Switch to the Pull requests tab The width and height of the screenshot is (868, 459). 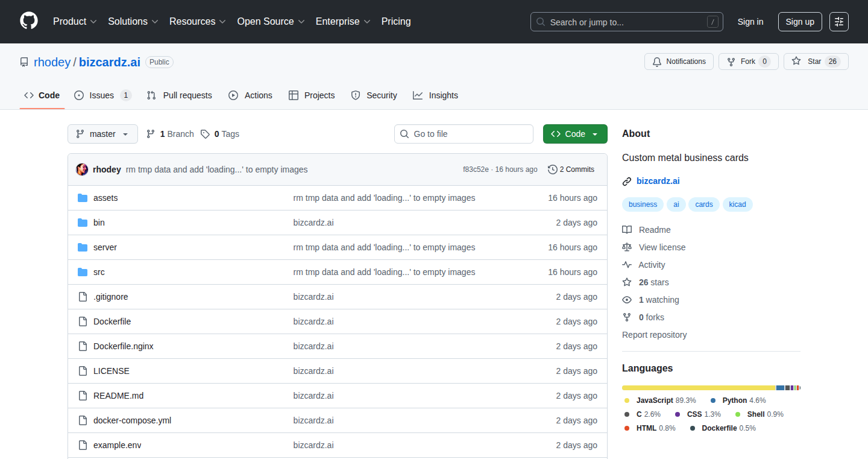pos(179,95)
